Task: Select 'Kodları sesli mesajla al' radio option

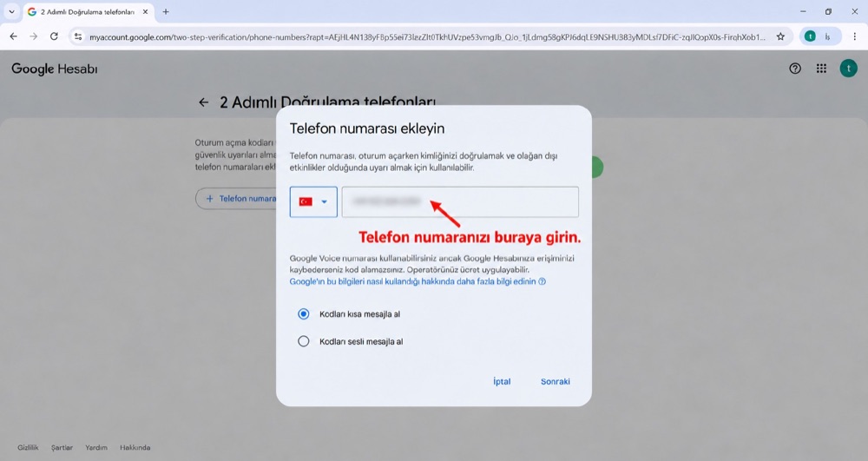Action: [x=303, y=341]
